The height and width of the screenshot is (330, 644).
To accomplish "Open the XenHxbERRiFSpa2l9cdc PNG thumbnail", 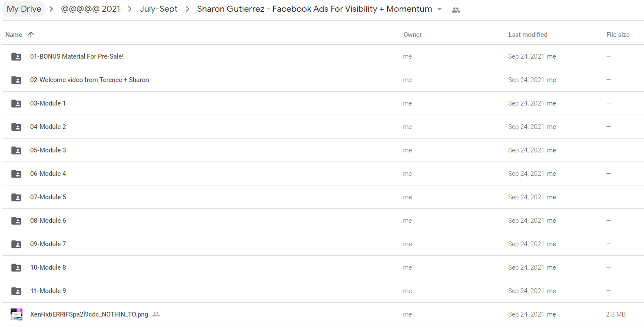I will coord(17,314).
